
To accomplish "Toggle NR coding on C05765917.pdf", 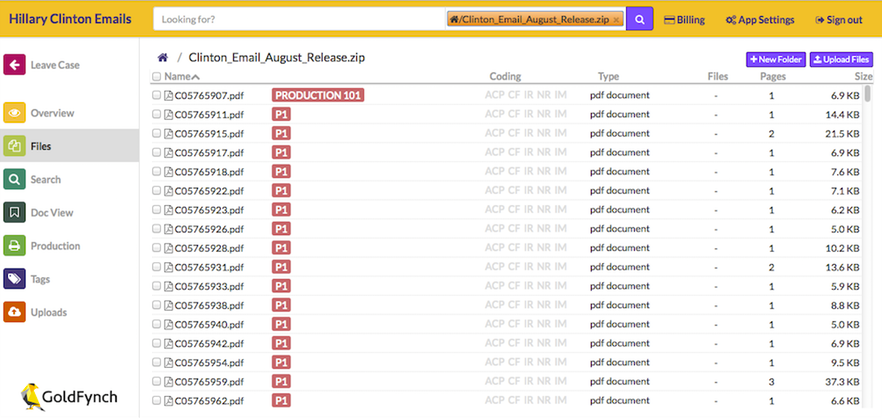I will click(544, 152).
